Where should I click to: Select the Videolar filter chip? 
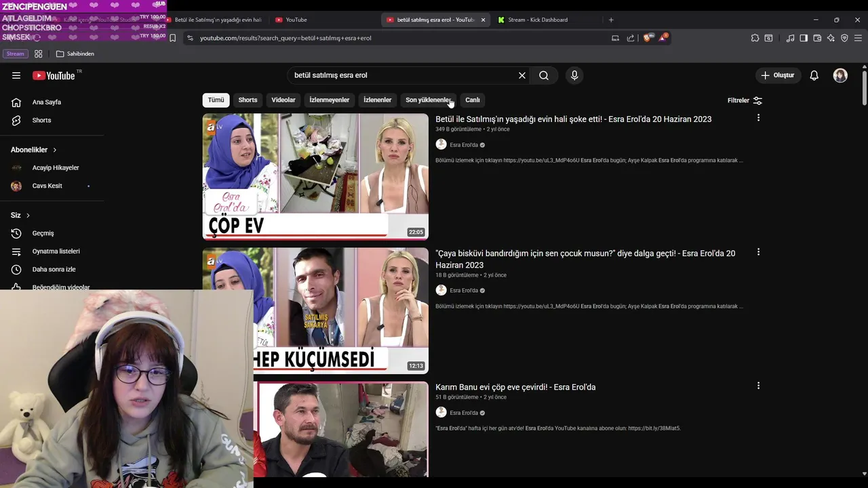[283, 100]
